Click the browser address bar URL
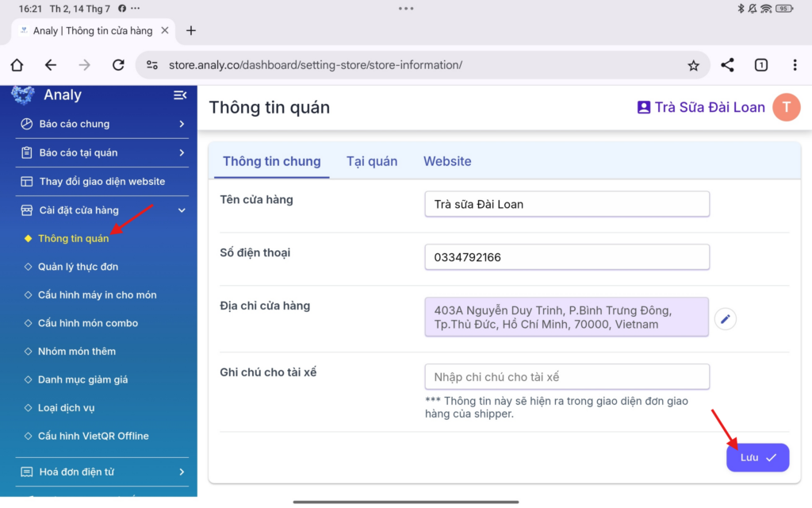The height and width of the screenshot is (508, 812). pos(316,65)
